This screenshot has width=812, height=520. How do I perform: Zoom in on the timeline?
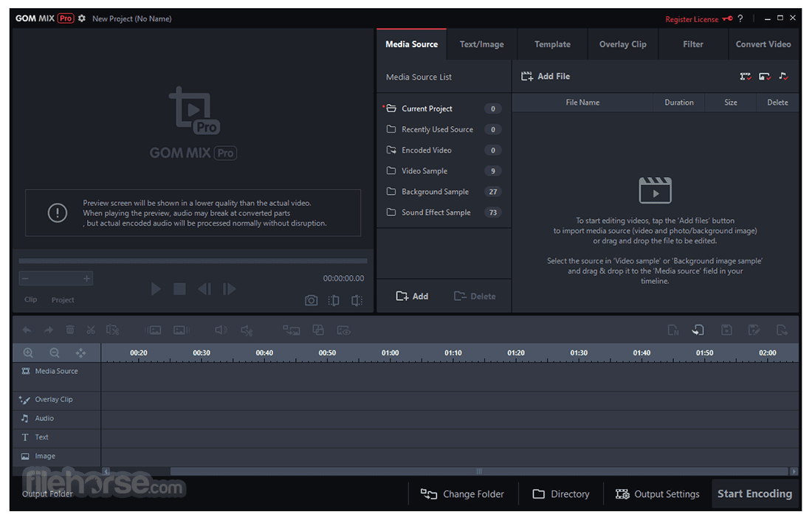(x=28, y=353)
